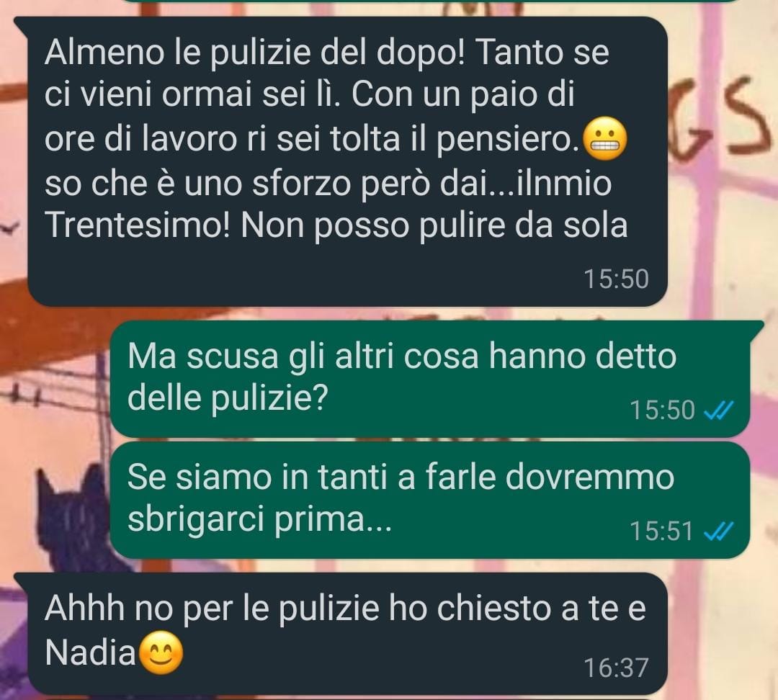Tap the blue read checkmarks at 15:51
Screen dimensions: 778x700
tap(718, 531)
